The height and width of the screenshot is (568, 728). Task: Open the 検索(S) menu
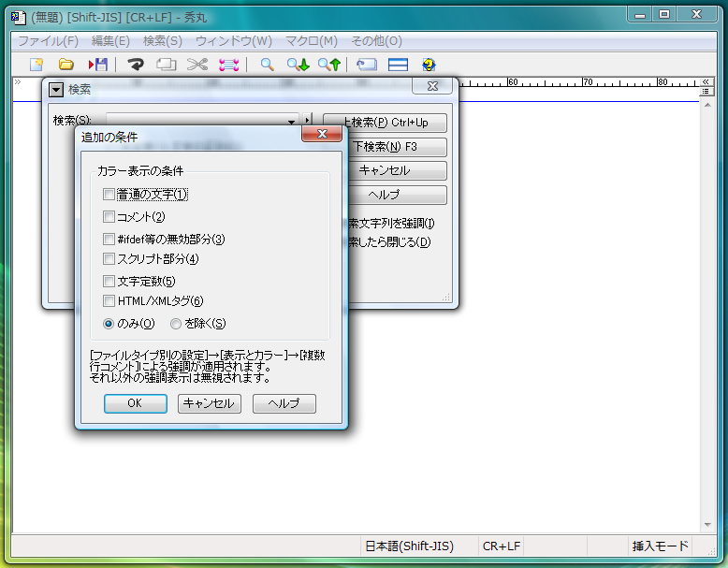(x=163, y=41)
